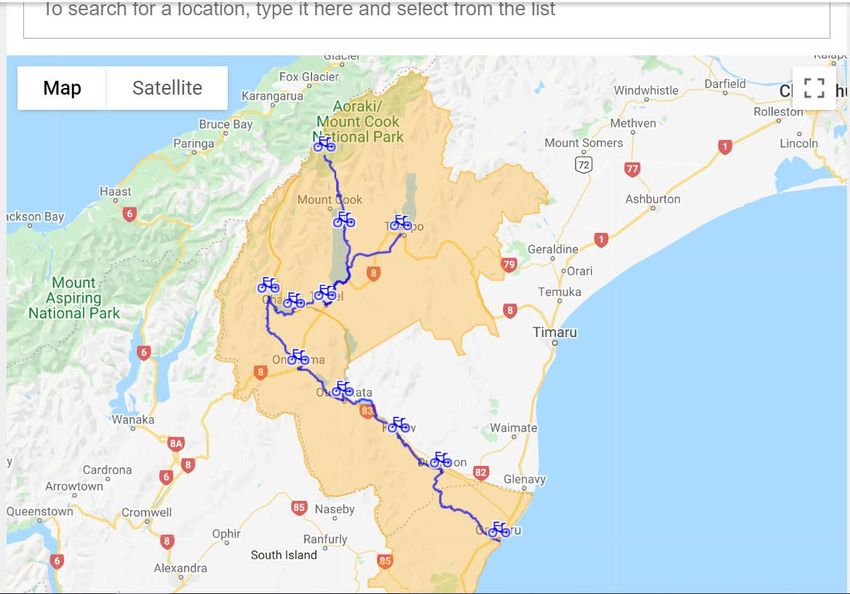Click the location search input field

click(426, 17)
